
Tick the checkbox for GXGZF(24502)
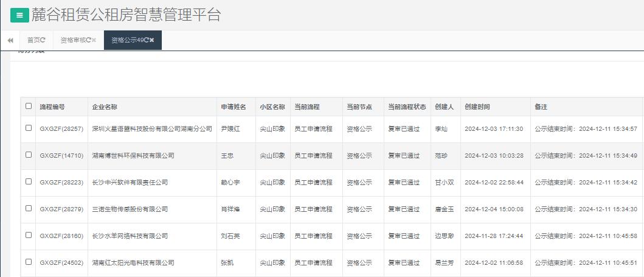point(29,262)
